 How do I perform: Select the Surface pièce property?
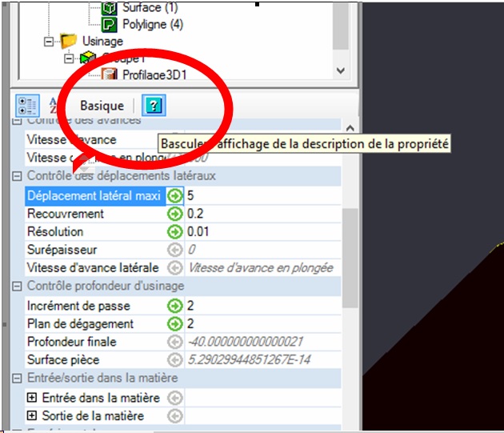click(95, 360)
